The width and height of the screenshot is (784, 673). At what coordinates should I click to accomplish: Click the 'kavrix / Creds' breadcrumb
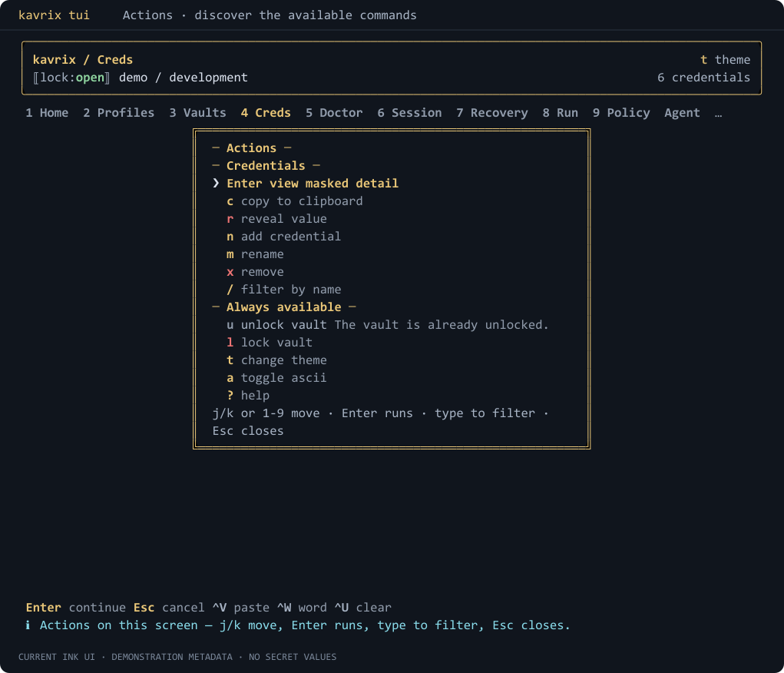coord(82,60)
